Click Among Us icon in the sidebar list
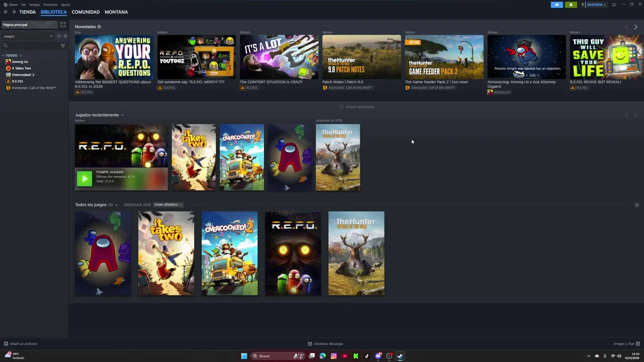 click(x=8, y=62)
